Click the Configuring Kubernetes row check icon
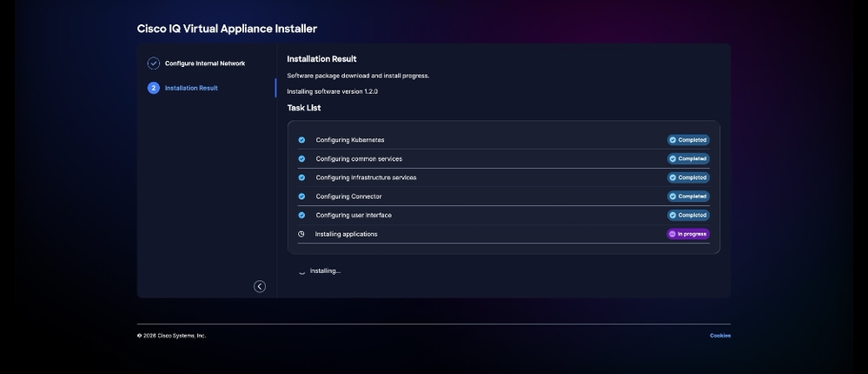This screenshot has width=868, height=374. coord(301,140)
